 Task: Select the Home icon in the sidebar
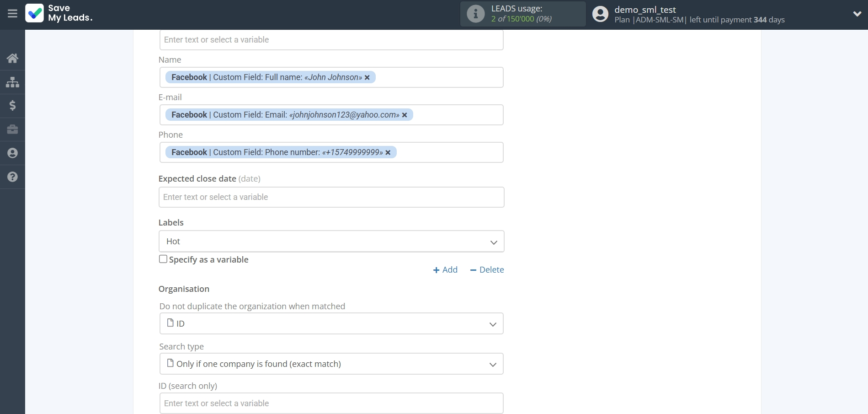click(12, 58)
